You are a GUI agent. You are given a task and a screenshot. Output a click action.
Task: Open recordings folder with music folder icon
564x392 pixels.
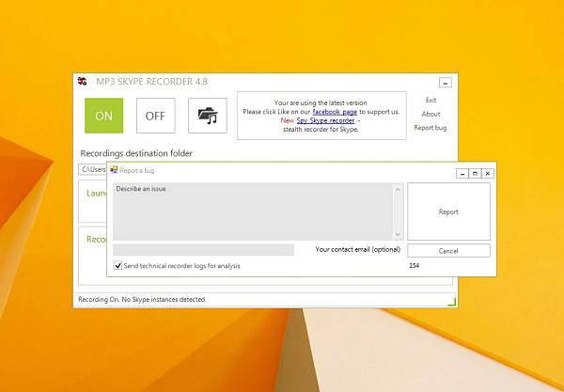(x=208, y=116)
